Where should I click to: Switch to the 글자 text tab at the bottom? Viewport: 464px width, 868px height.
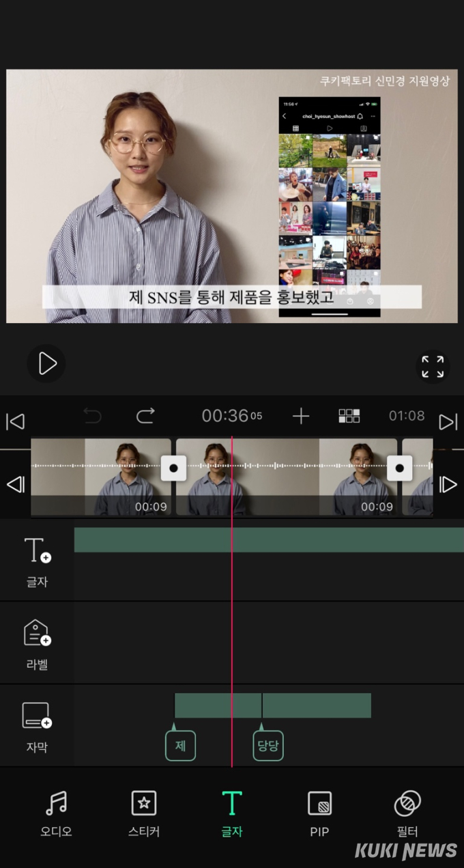click(232, 814)
